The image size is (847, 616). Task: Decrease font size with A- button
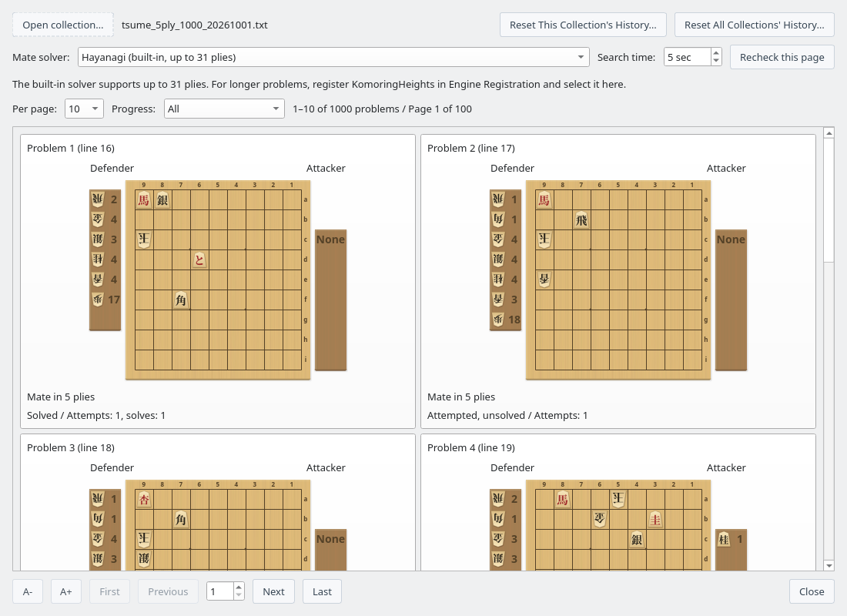pos(28,591)
